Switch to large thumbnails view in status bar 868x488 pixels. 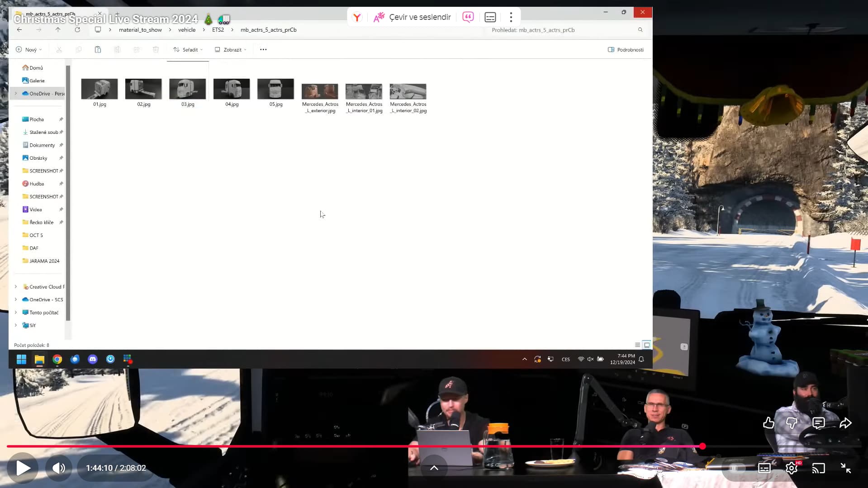click(647, 345)
